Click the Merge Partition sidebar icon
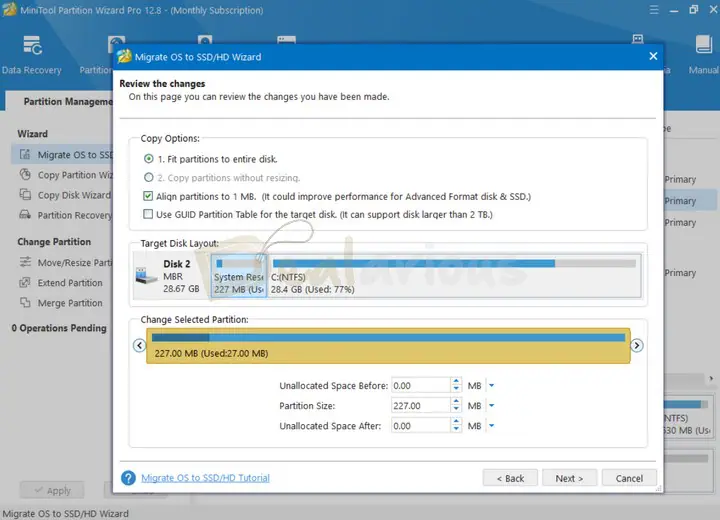Viewport: 720px width, 520px height. coord(25,303)
